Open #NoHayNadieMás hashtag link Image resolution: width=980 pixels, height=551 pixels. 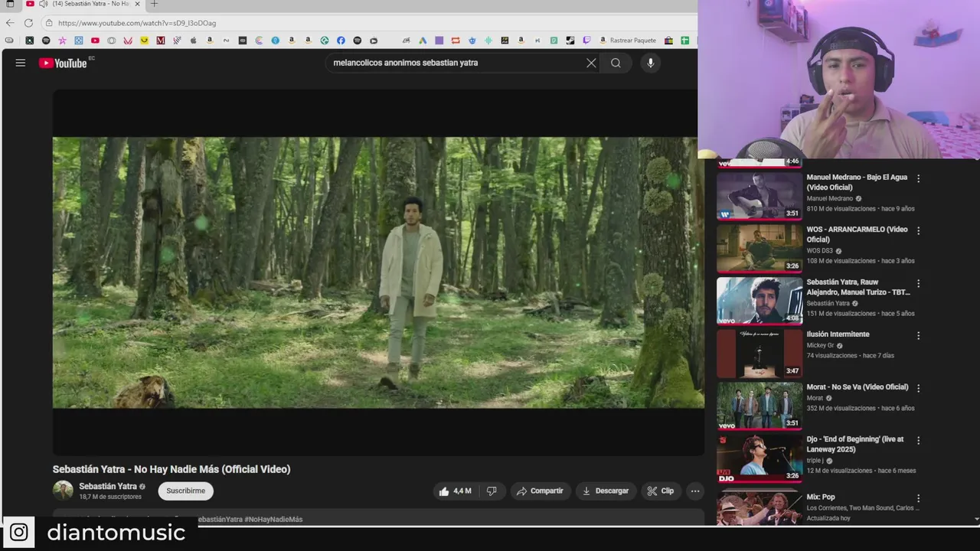click(273, 520)
